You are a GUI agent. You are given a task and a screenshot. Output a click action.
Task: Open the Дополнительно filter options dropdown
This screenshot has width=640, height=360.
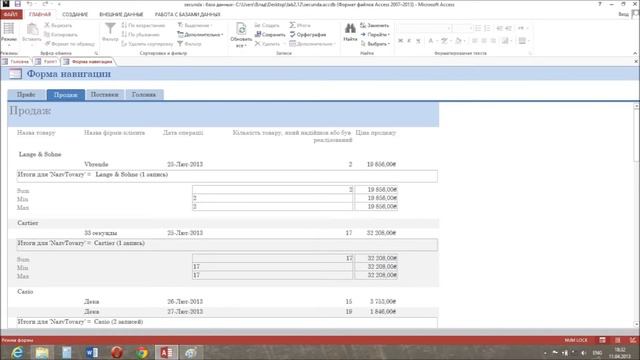[x=200, y=35]
